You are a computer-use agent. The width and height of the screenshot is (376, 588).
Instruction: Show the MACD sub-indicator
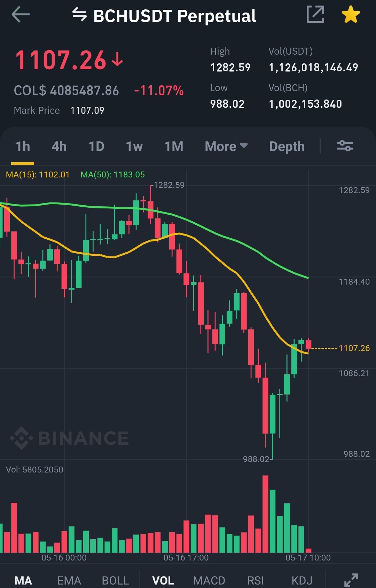(x=209, y=580)
